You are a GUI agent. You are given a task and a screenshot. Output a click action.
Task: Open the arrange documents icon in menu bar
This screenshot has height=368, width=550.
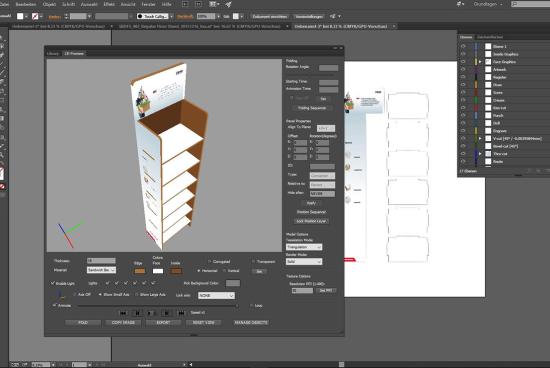pos(213,4)
